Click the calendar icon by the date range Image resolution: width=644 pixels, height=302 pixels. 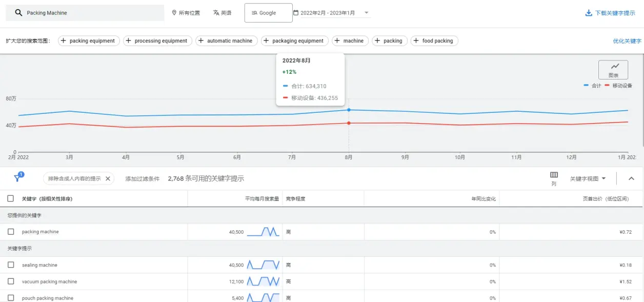tap(296, 13)
